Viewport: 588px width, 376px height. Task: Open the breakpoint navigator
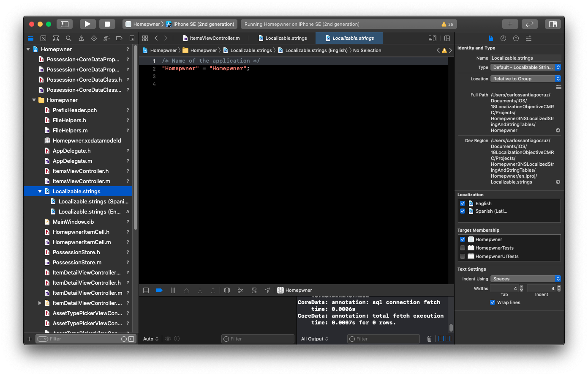pos(119,38)
